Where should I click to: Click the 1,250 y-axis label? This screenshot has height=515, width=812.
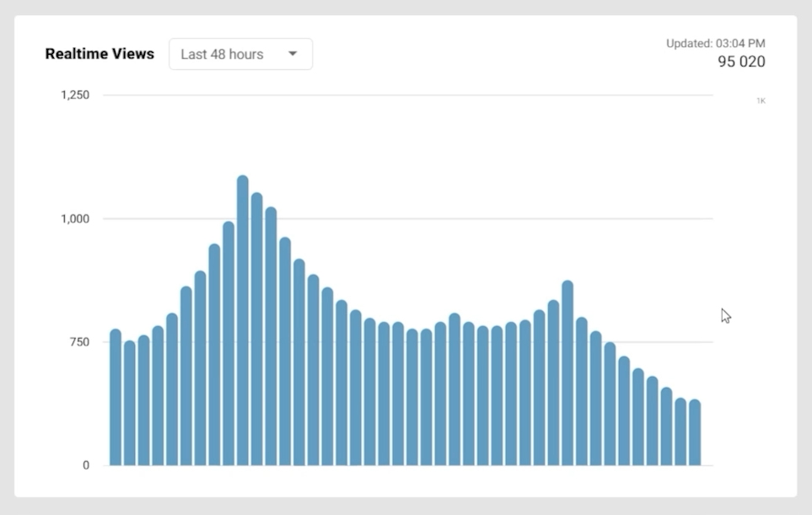coord(75,95)
